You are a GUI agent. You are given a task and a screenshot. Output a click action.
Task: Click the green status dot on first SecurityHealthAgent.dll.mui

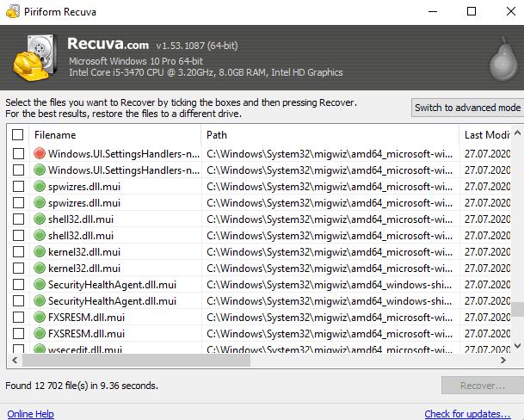(x=40, y=285)
